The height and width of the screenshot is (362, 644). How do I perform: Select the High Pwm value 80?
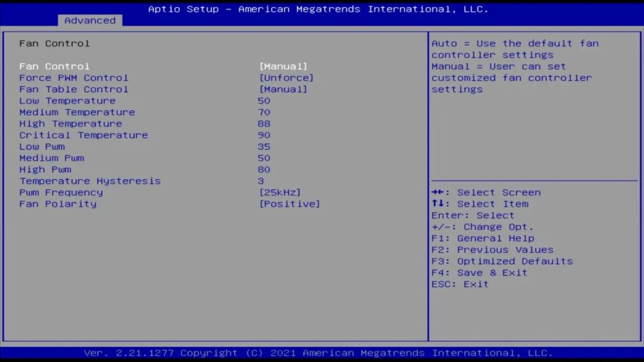click(x=264, y=170)
